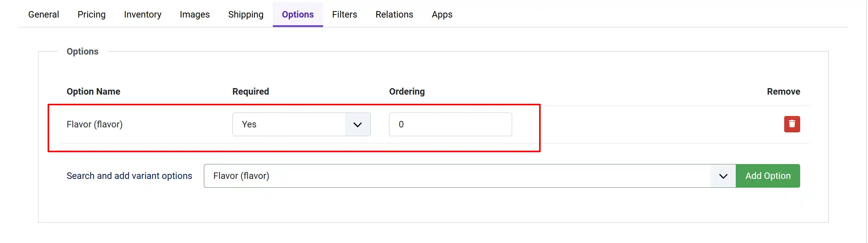This screenshot has height=243, width=868.
Task: Click the Required column header
Action: [x=251, y=92]
